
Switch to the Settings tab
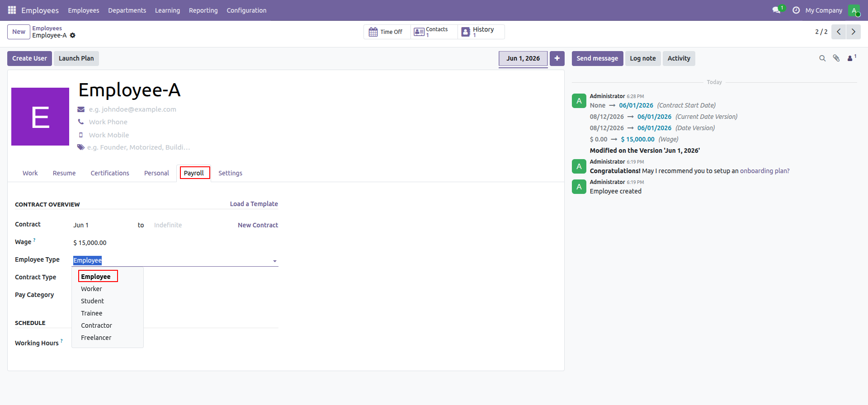230,173
